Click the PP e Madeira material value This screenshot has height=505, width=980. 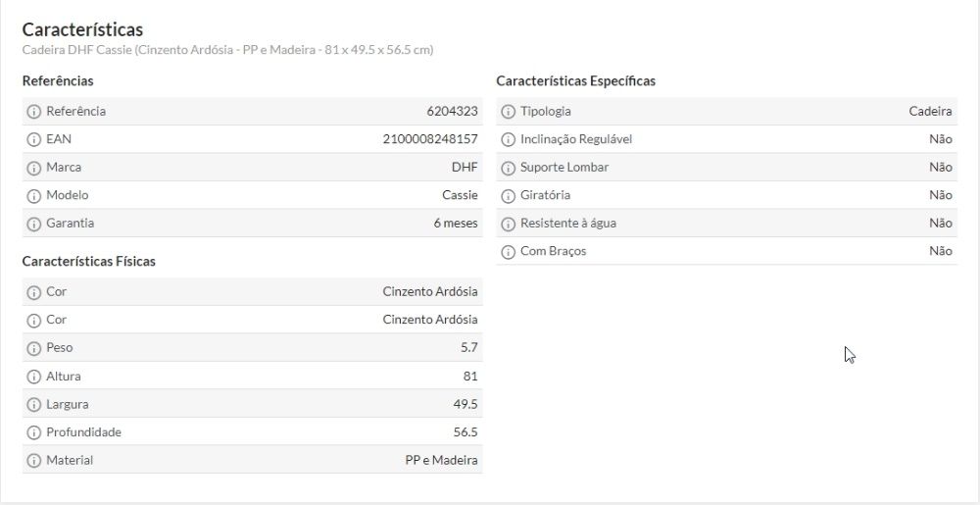tap(441, 460)
